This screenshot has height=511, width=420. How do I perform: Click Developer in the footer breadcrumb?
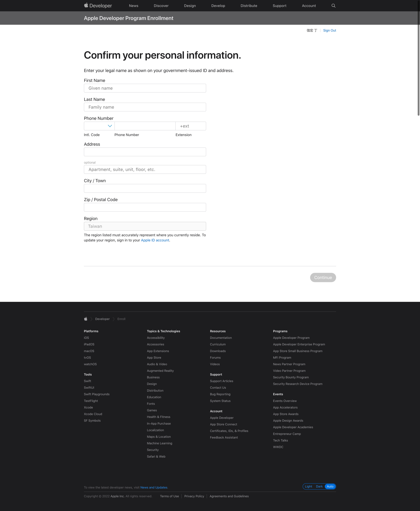pyautogui.click(x=102, y=319)
